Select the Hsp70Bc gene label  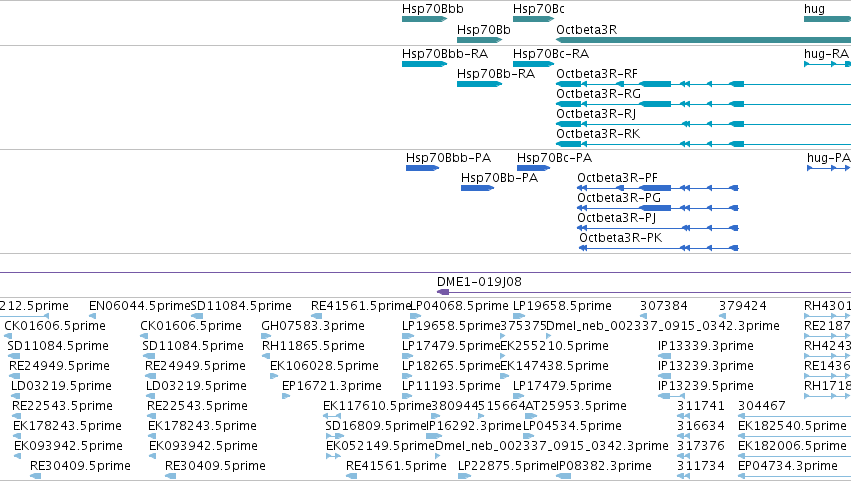539,9
